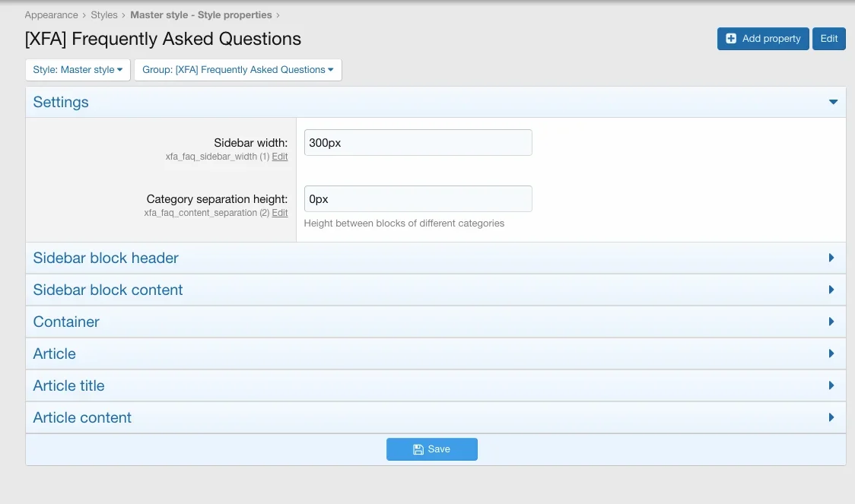This screenshot has width=855, height=504.
Task: Expand the Article title section arrow
Action: [831, 386]
